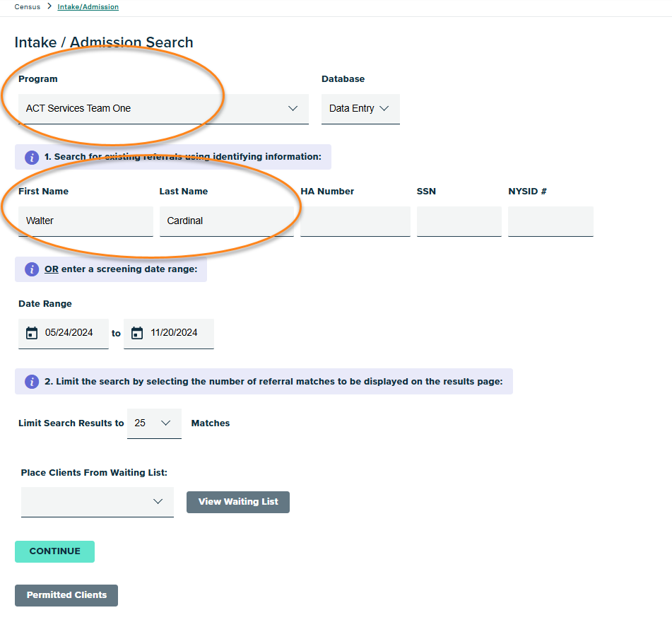Image resolution: width=672 pixels, height=627 pixels.
Task: Open the Limit Search Results dropdown
Action: (154, 423)
